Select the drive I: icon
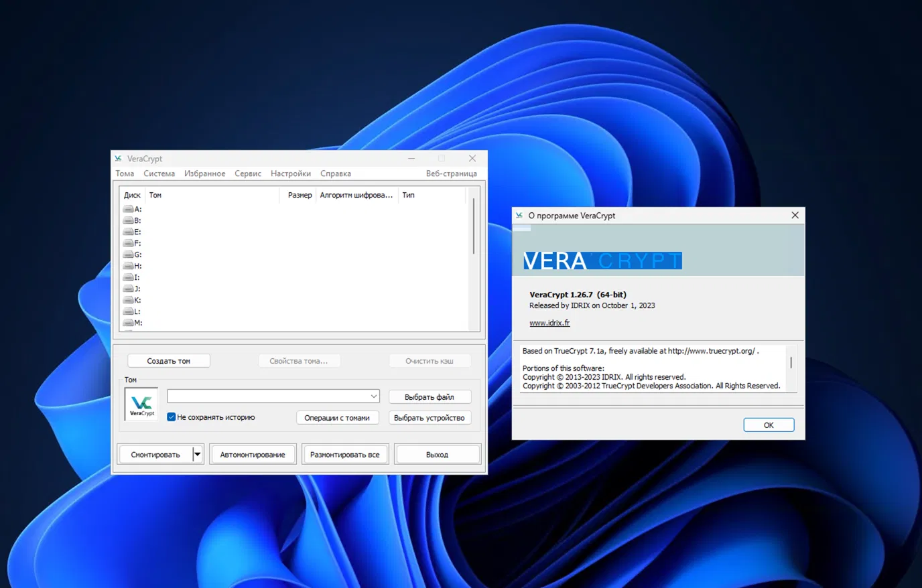Image resolution: width=922 pixels, height=588 pixels. (x=128, y=278)
